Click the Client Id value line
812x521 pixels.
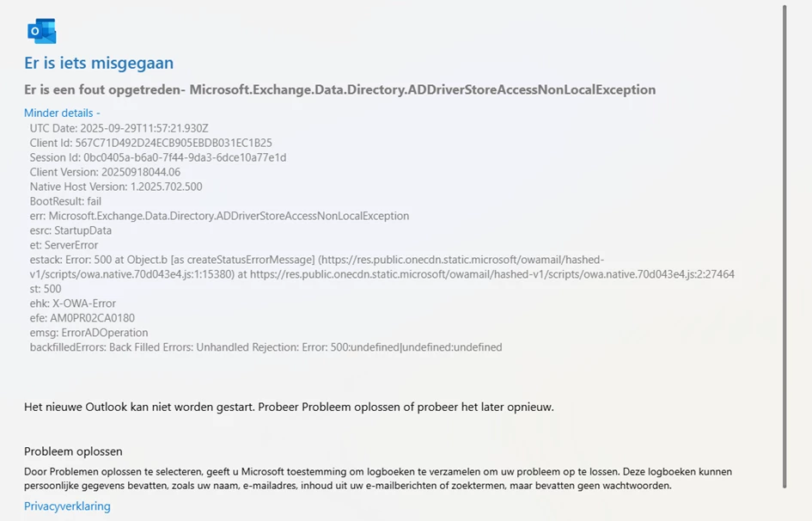(150, 143)
